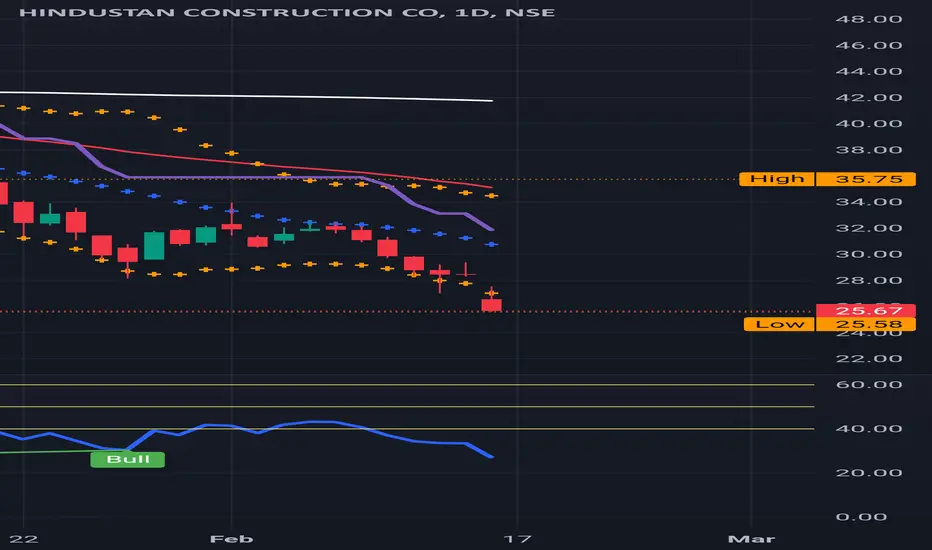Click the 42.00 price scale value
The width and height of the screenshot is (932, 550).
pyautogui.click(x=868, y=98)
